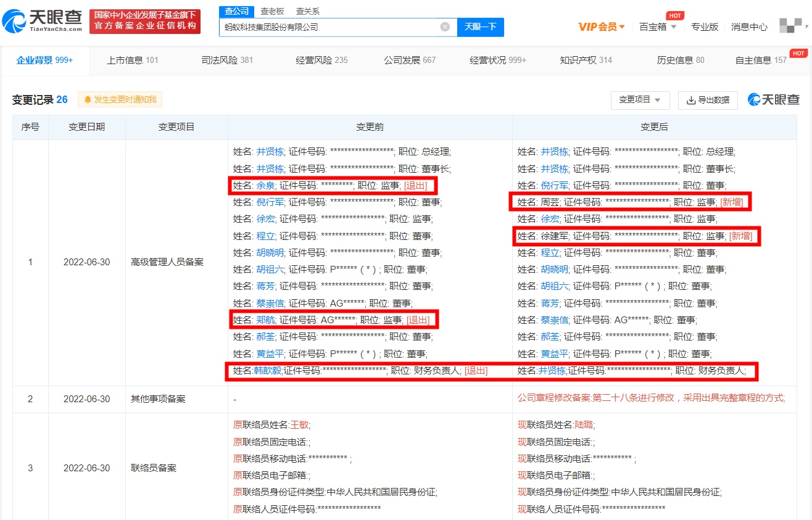Switch to 上市信息 tab
This screenshot has width=812, height=520.
tap(133, 60)
